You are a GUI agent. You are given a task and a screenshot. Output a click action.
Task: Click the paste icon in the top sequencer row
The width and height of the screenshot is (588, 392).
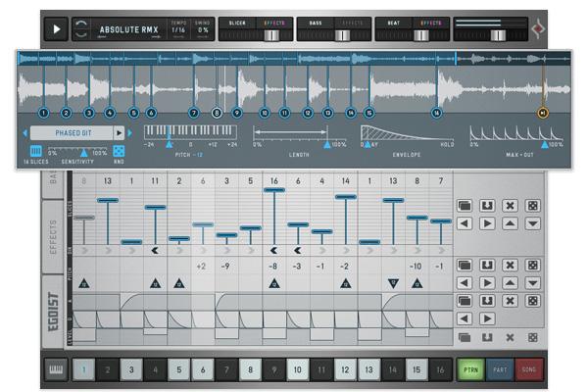pyautogui.click(x=487, y=206)
